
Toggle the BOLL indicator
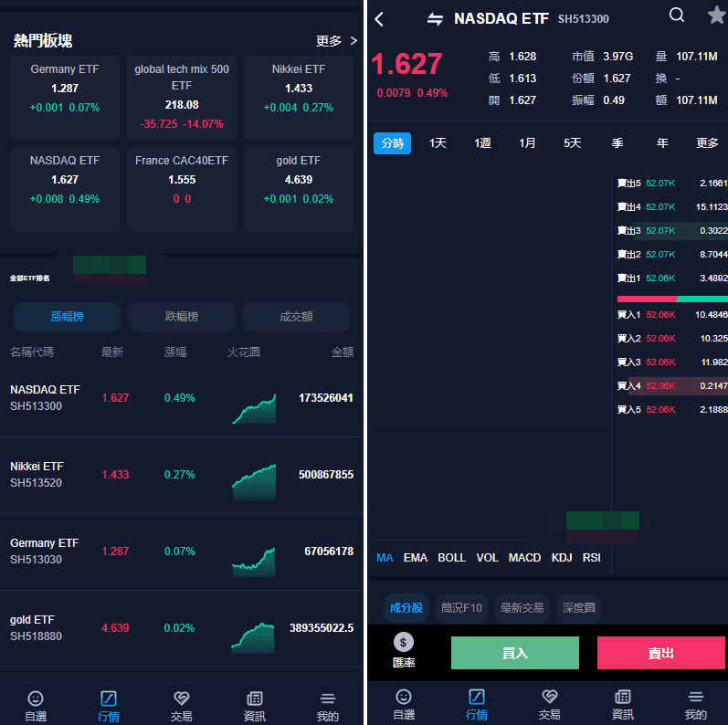[x=451, y=558]
